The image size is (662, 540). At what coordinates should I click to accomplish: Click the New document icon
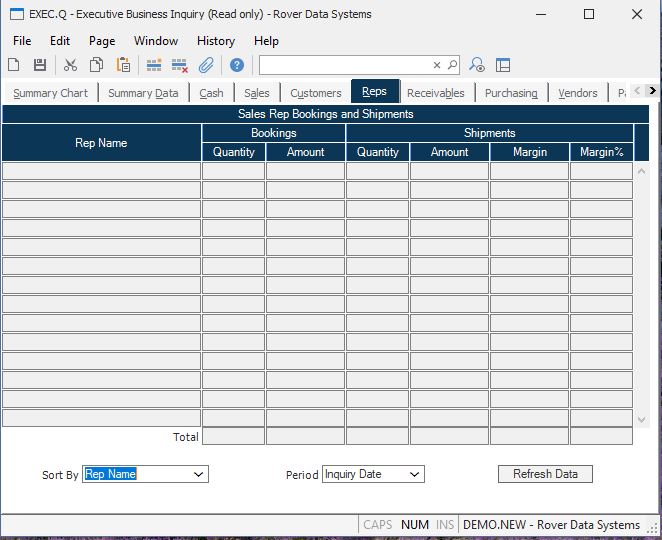click(x=14, y=65)
